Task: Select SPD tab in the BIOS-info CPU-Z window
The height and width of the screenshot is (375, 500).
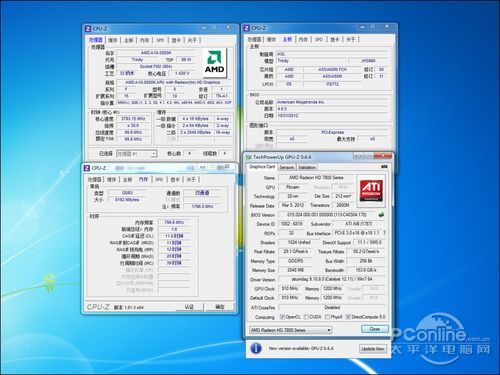Action: [x=319, y=40]
